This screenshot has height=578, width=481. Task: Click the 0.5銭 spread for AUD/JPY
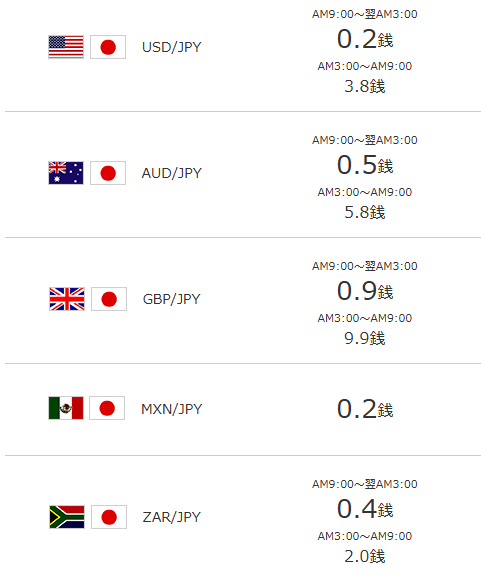tap(365, 165)
